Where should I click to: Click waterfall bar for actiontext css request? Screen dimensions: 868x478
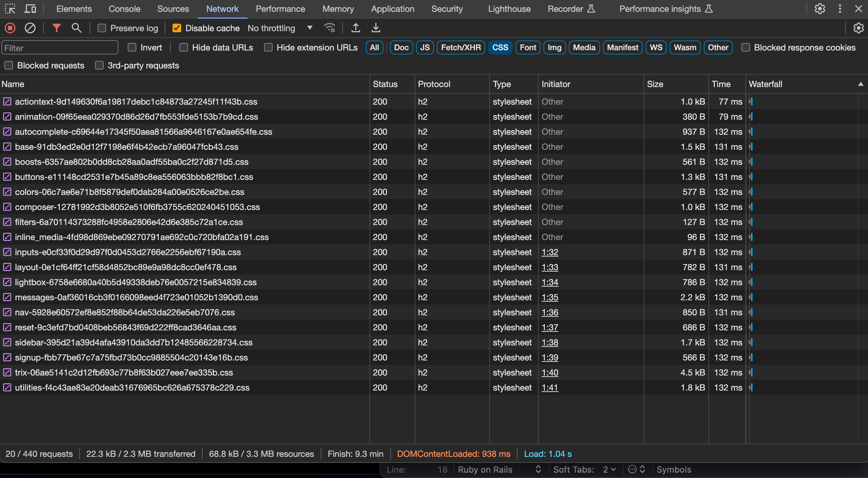click(751, 101)
